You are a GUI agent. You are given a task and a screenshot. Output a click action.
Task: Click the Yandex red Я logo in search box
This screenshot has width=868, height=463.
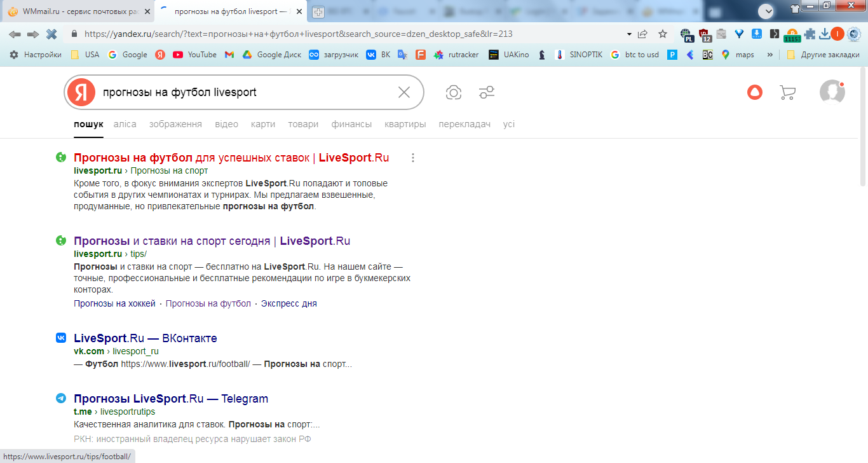tap(81, 92)
